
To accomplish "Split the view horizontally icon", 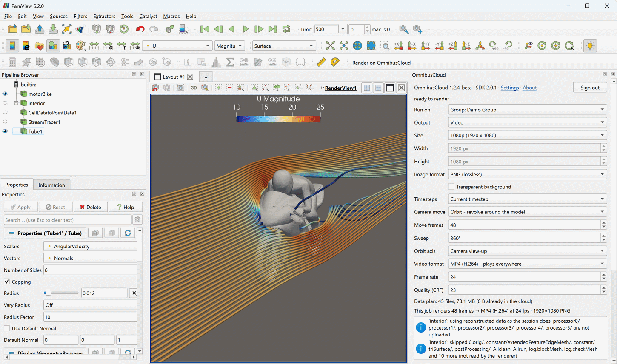I will click(367, 88).
